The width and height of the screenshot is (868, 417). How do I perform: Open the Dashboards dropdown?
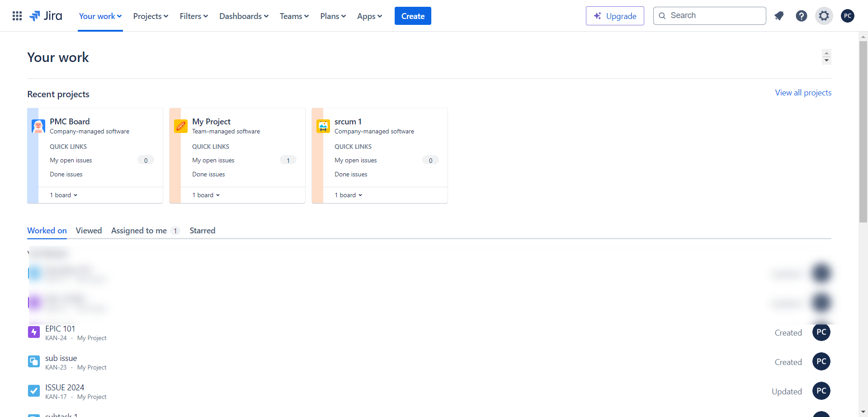[x=244, y=16]
